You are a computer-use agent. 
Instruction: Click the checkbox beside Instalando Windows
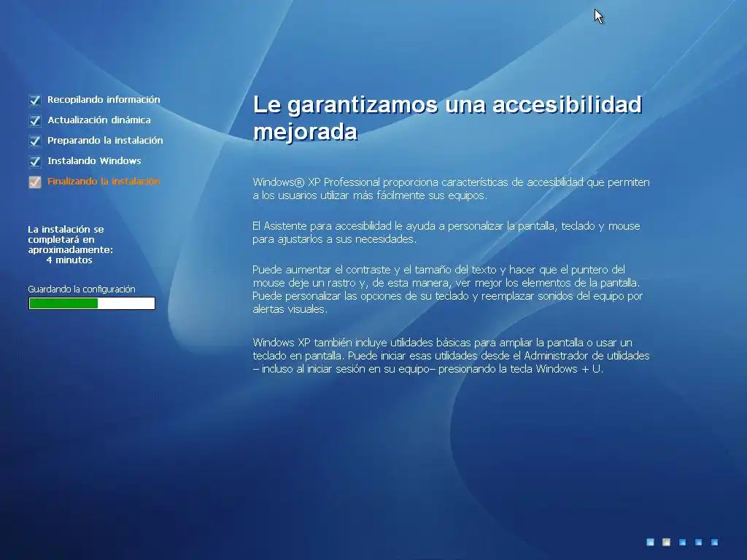tap(35, 161)
